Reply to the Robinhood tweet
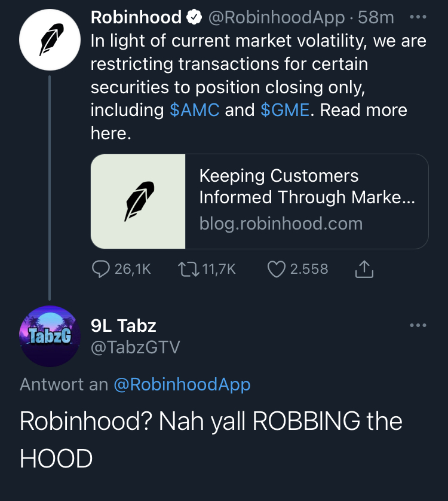Screen dimensions: 448x501 click(102, 270)
